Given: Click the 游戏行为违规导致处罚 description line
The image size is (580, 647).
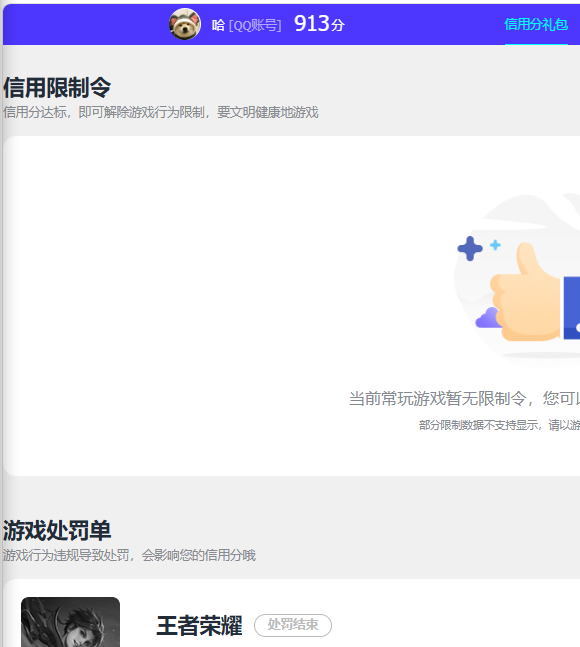Looking at the screenshot, I should [x=129, y=555].
